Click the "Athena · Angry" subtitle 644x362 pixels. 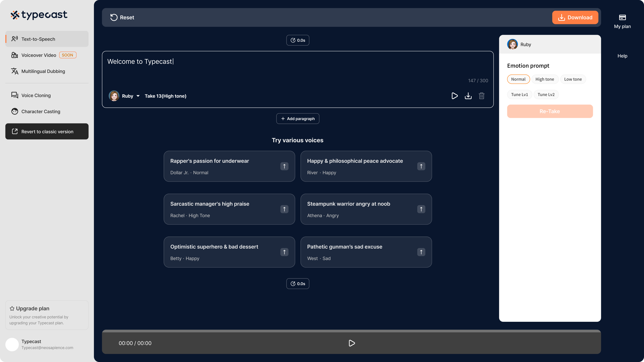pos(323,216)
